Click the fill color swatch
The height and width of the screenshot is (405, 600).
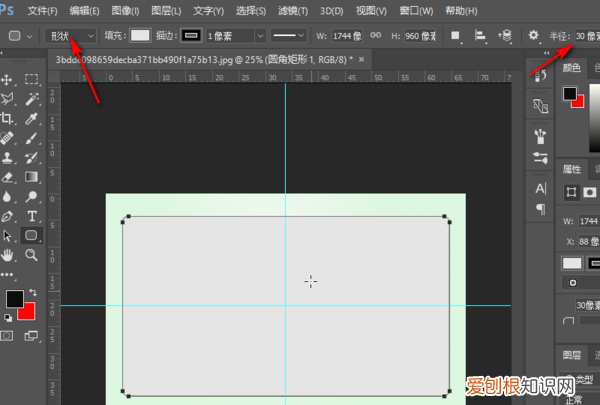[x=140, y=35]
